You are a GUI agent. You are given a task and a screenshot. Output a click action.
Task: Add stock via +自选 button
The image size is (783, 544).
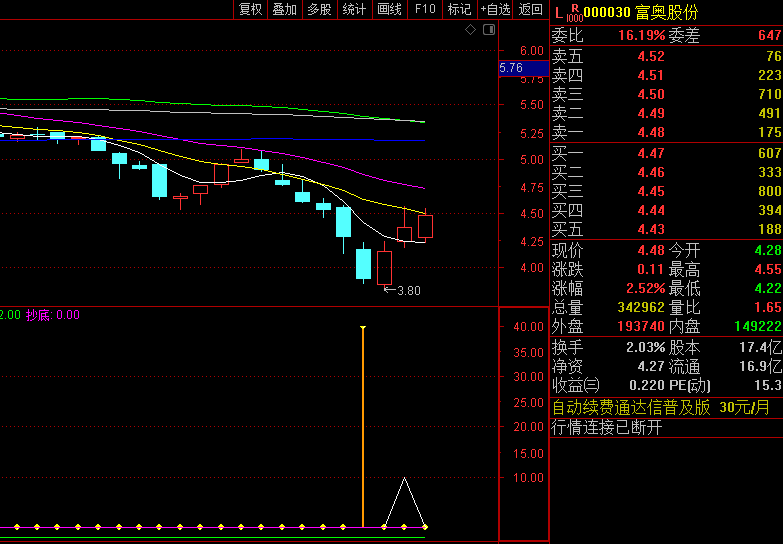pos(495,9)
